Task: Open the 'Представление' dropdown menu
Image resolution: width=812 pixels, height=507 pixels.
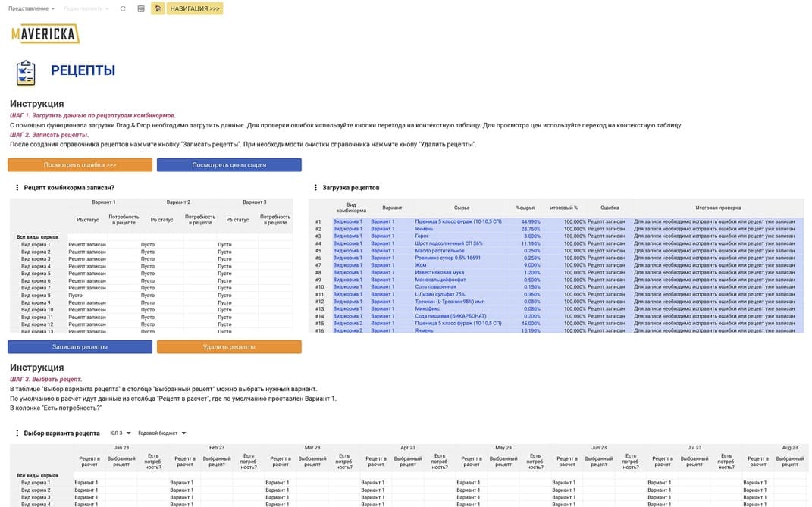Action: (31, 8)
